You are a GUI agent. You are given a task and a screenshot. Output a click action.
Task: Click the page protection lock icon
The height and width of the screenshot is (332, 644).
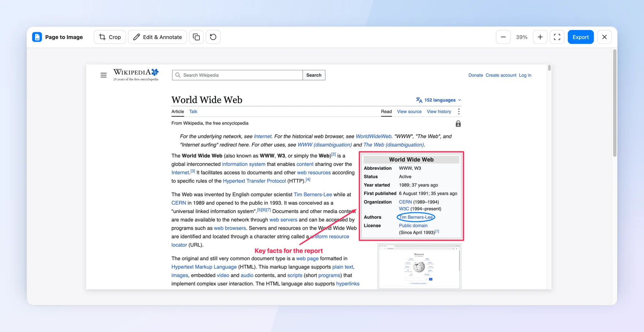coord(458,124)
